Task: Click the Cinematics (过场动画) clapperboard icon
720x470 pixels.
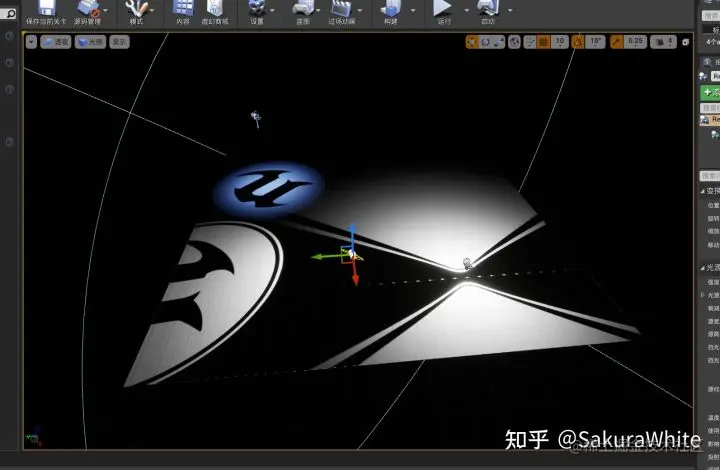Action: [342, 7]
